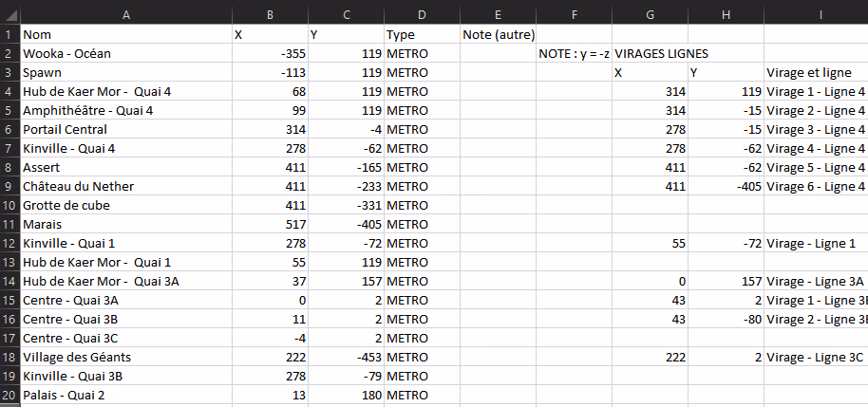
Task: Click the row 18 header
Action: pos(9,357)
